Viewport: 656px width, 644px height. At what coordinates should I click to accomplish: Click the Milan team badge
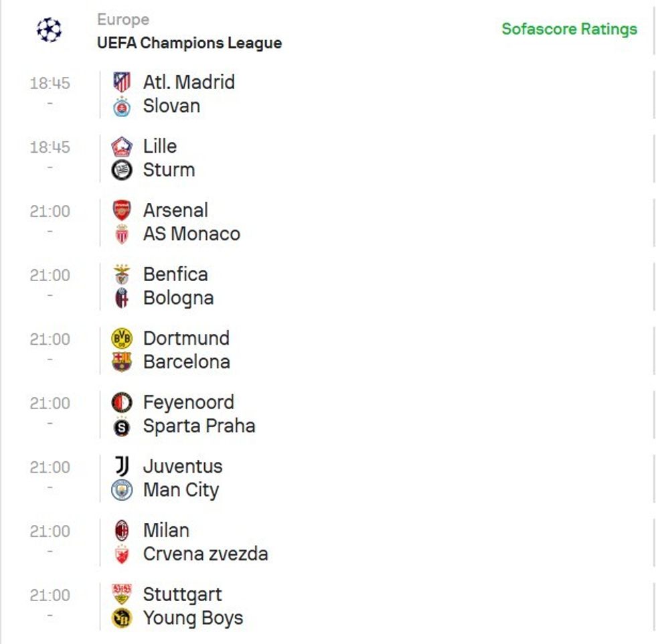[122, 529]
